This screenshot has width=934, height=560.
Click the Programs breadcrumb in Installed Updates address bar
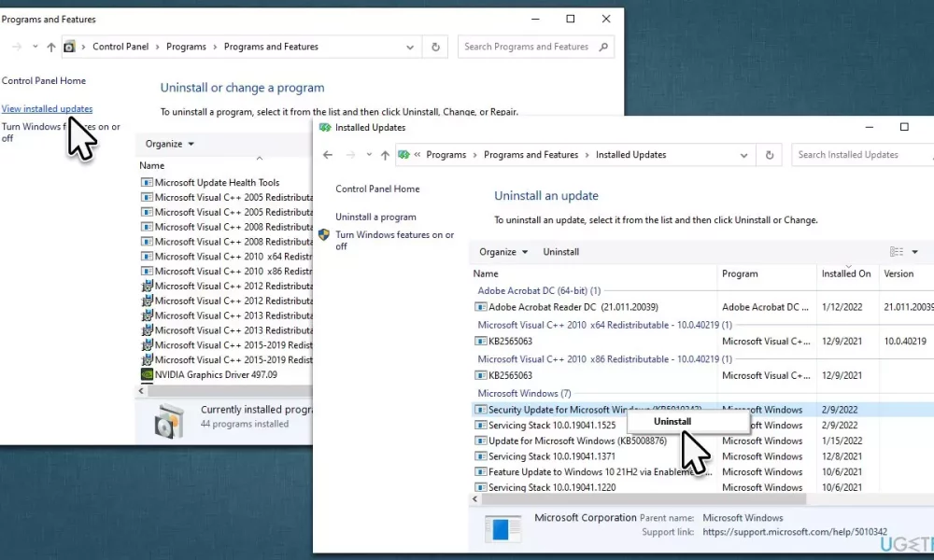[x=446, y=155]
